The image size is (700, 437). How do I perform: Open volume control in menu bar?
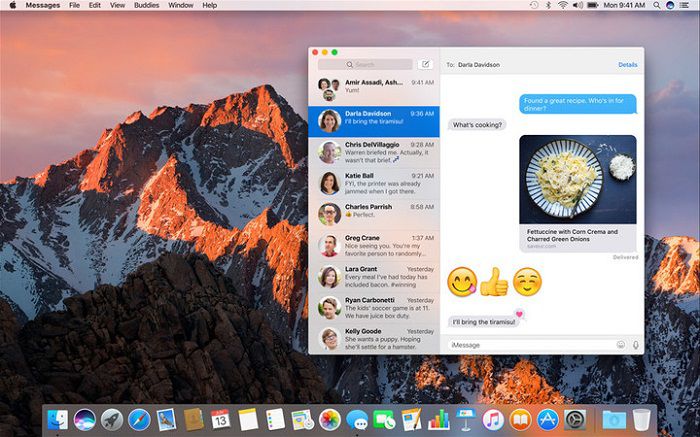click(578, 5)
